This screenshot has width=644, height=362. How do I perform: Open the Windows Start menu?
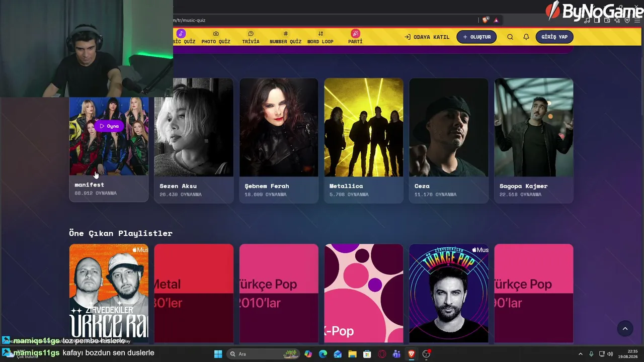pyautogui.click(x=218, y=354)
